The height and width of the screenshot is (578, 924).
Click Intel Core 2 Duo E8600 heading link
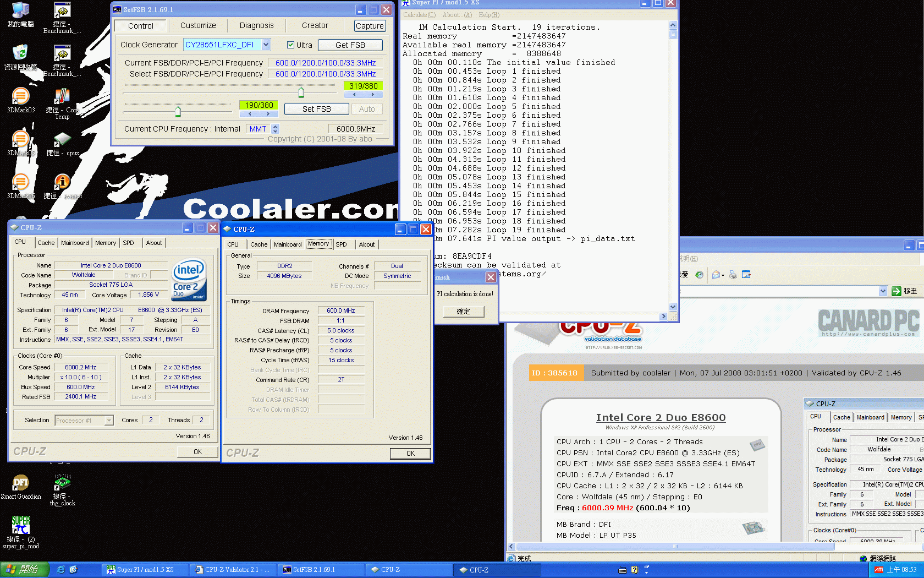pos(661,417)
